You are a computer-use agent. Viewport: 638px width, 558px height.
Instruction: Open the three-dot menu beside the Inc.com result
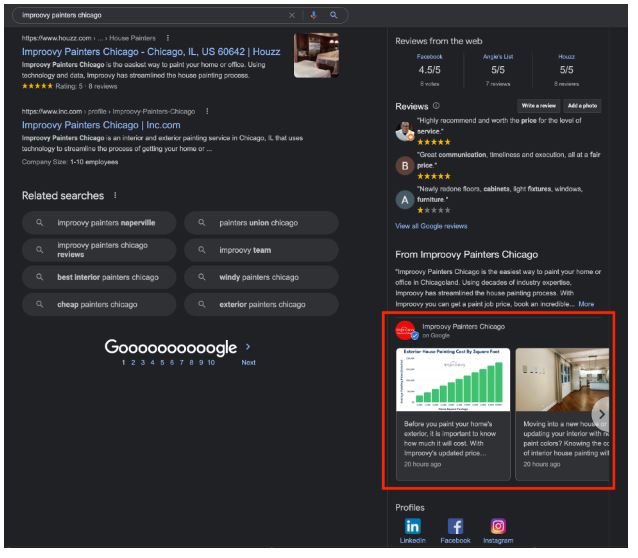tap(209, 112)
